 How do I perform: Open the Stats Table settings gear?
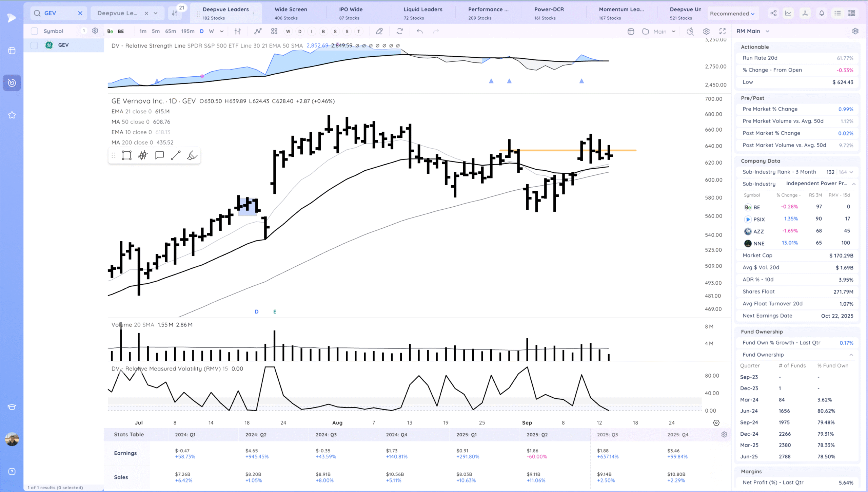[724, 435]
